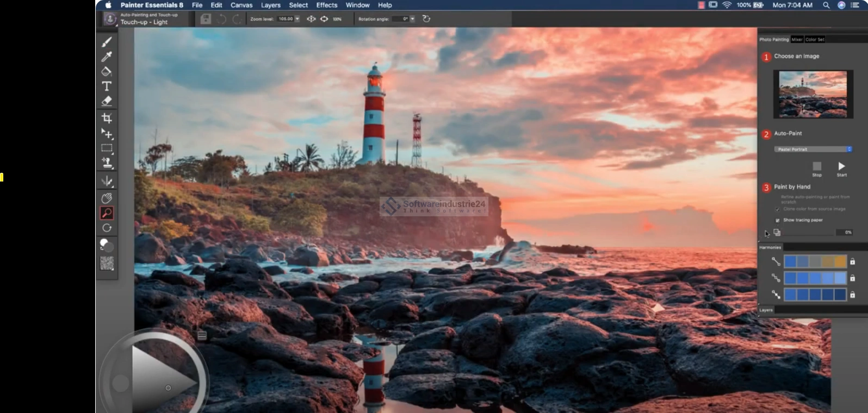Select the Grabber hand tool
Screen dimensions: 868x413
(x=107, y=198)
